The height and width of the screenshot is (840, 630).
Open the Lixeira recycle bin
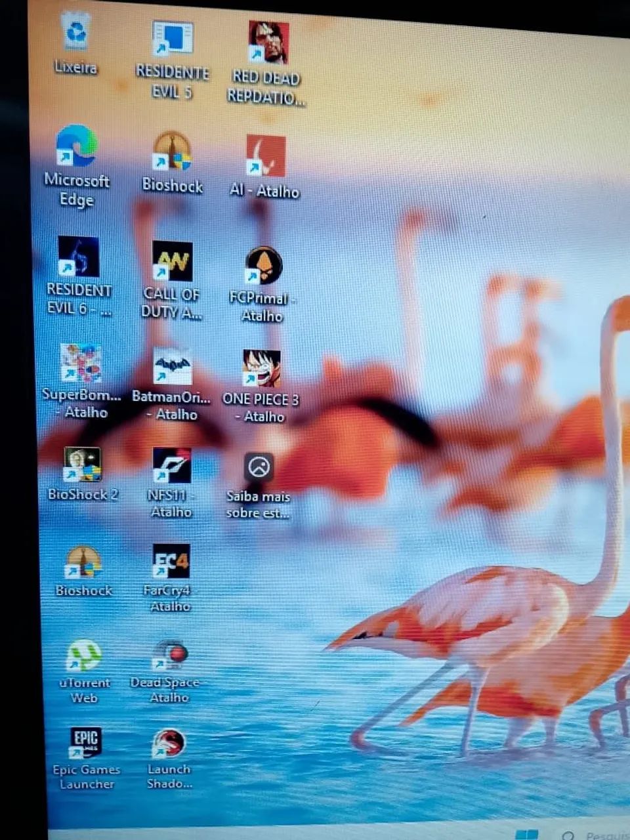tap(76, 33)
